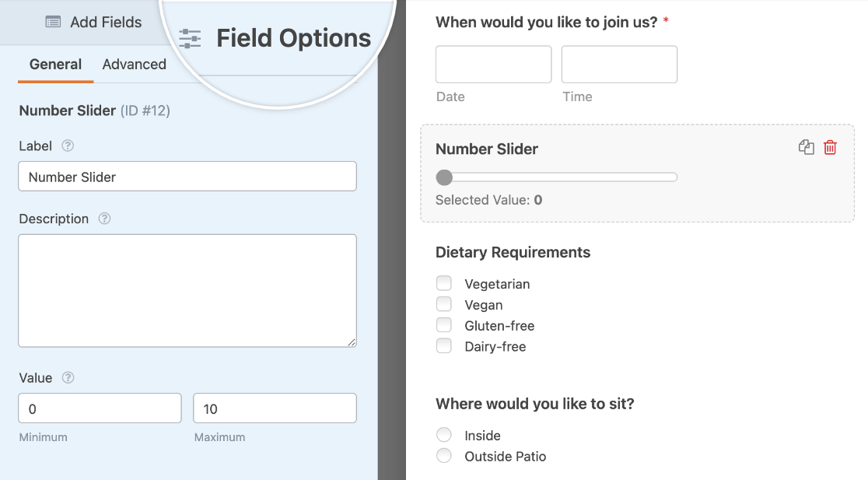Click the Label text input
The height and width of the screenshot is (480, 868).
(187, 177)
